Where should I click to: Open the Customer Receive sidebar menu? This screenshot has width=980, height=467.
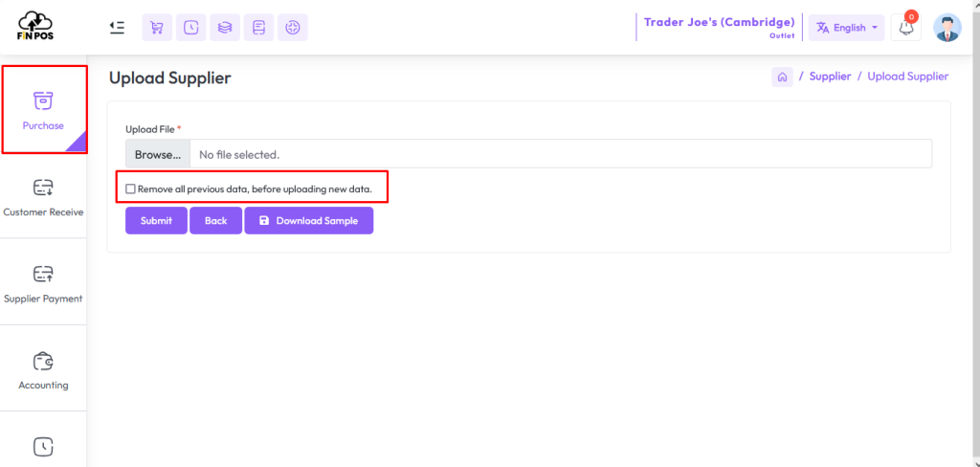pos(43,195)
